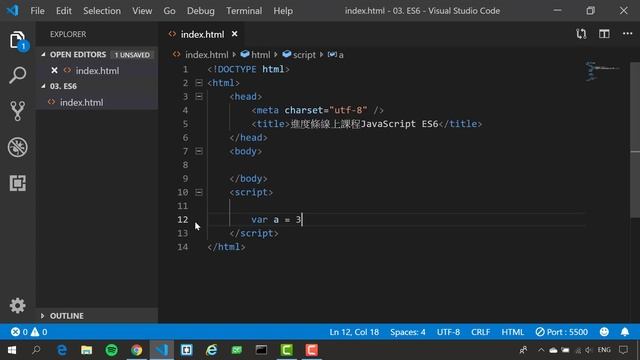Open Microsoft Edge from the taskbar
Viewport: 640px width, 360px height.
tap(62, 350)
